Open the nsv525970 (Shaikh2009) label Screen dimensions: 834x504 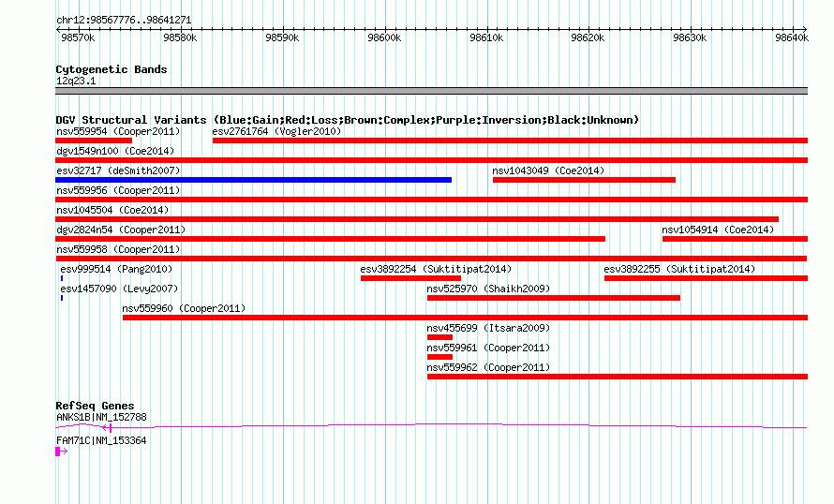tap(488, 289)
